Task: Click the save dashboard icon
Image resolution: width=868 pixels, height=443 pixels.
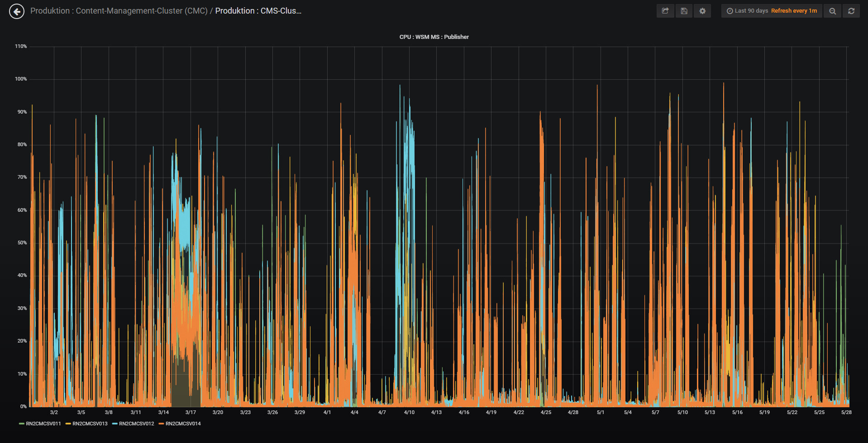Action: 684,11
